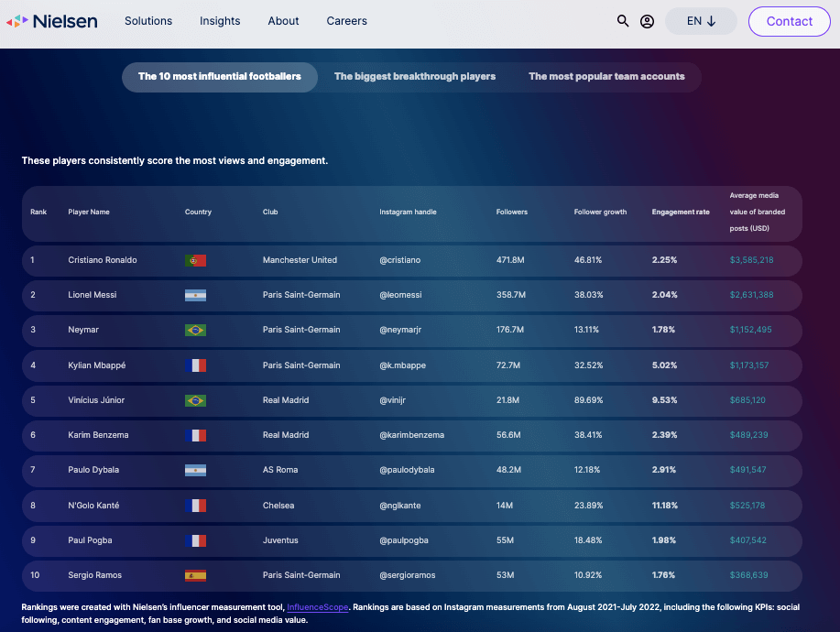The image size is (840, 632).
Task: Open the About menu
Action: [x=283, y=21]
